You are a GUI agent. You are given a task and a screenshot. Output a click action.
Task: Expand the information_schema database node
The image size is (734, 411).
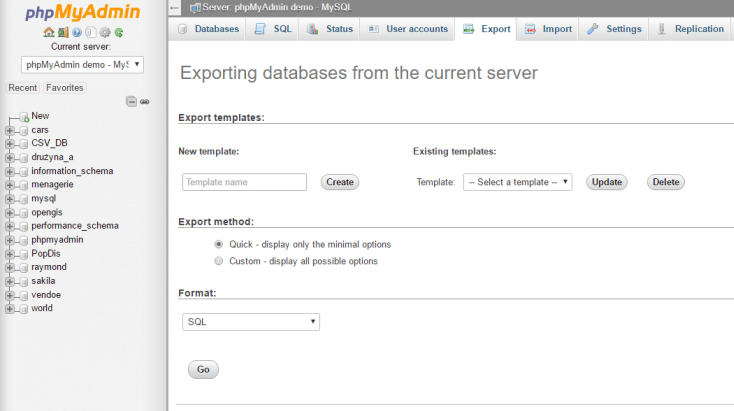pyautogui.click(x=9, y=172)
